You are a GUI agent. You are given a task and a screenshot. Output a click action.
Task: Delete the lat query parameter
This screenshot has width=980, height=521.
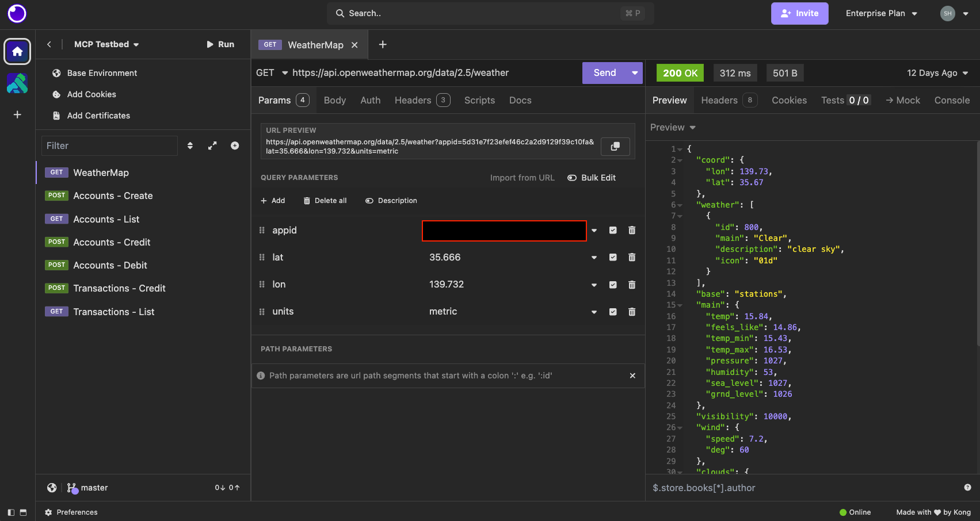(x=632, y=258)
